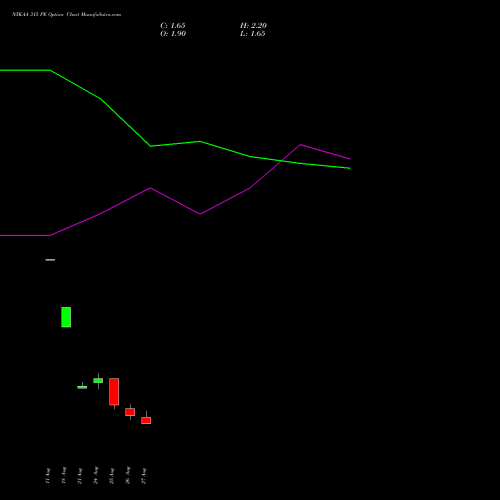Screen dimensions: 500x500
Task: Select the large green candle for 18 Aug
Action: point(66,317)
